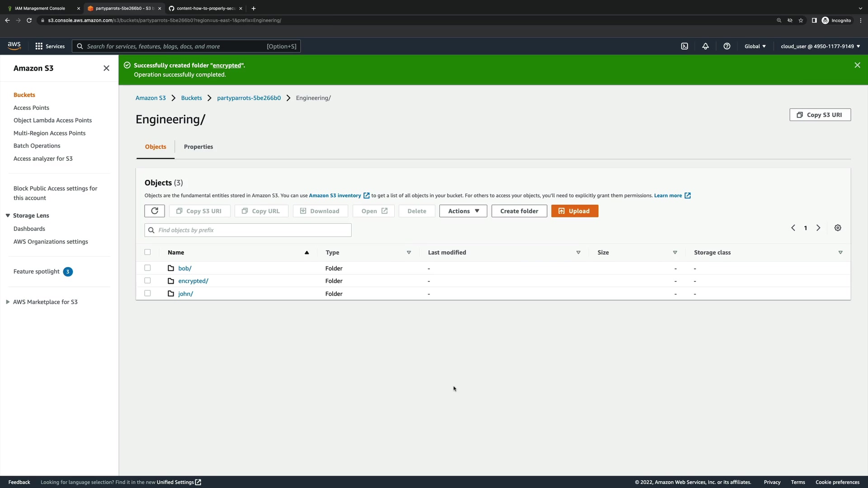
Task: Switch to IAM Management Console browser tab
Action: point(40,8)
